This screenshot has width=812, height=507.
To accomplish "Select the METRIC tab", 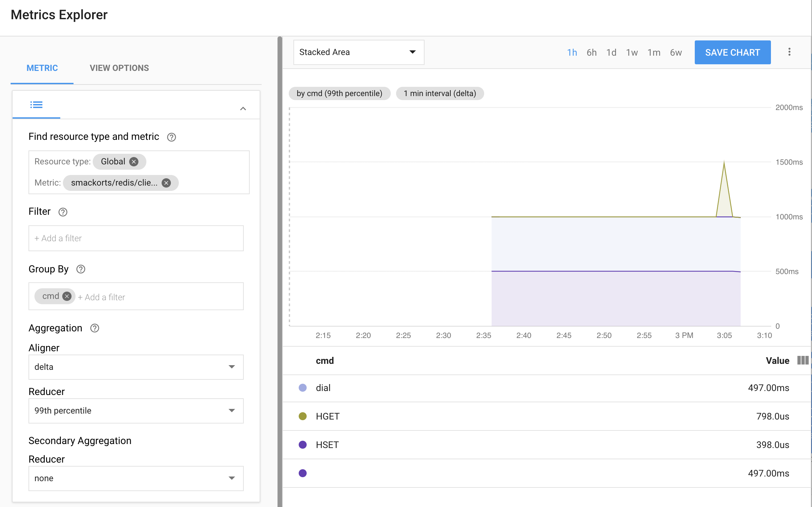I will tap(42, 68).
